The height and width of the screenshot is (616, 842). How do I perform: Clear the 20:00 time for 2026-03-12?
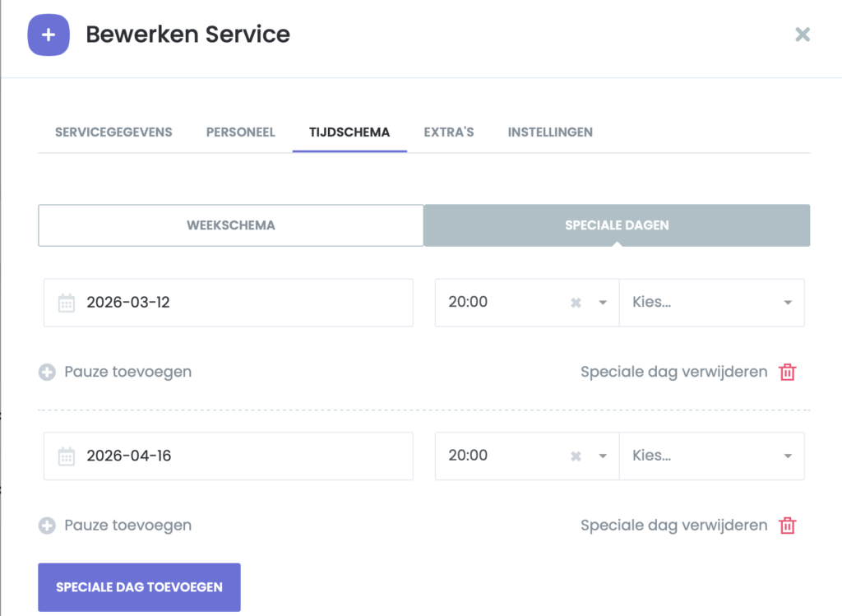coord(576,303)
